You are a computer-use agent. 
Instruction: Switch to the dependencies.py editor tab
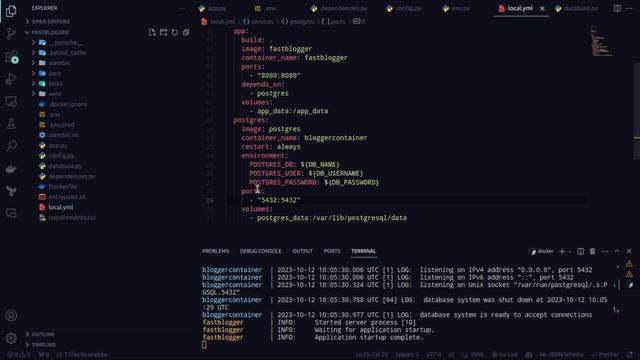[339, 8]
